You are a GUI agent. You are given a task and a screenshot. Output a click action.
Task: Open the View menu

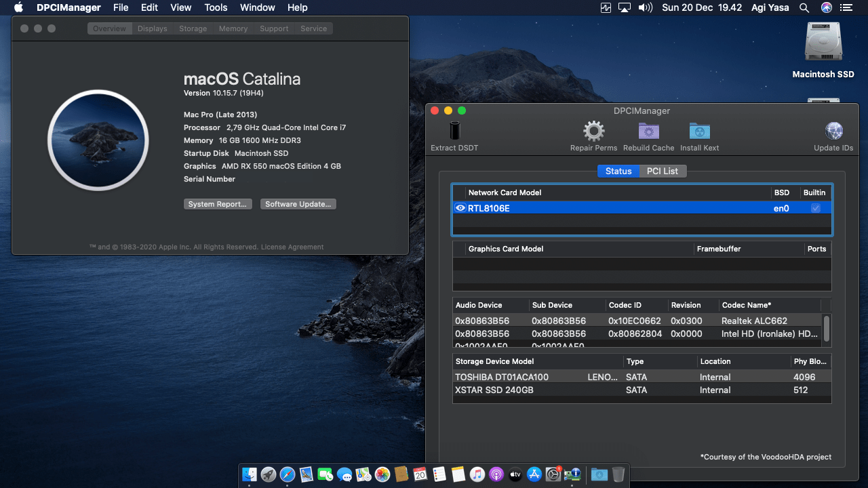tap(181, 7)
